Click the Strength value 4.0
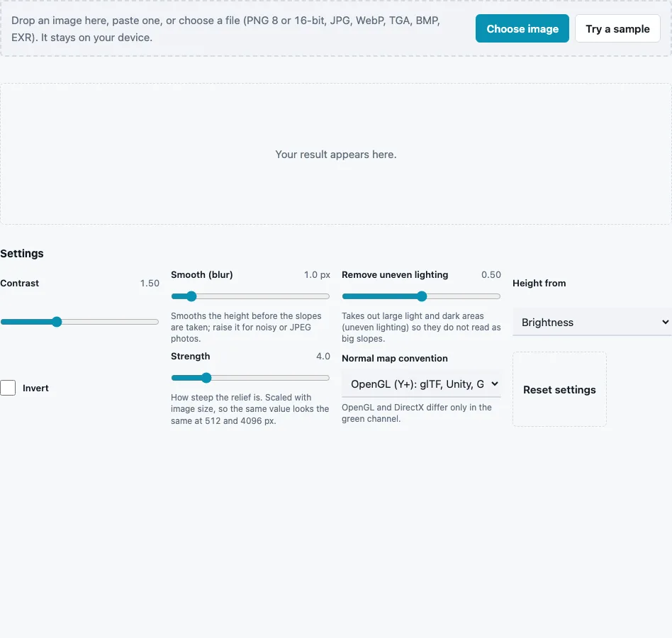The height and width of the screenshot is (638, 672). [323, 356]
